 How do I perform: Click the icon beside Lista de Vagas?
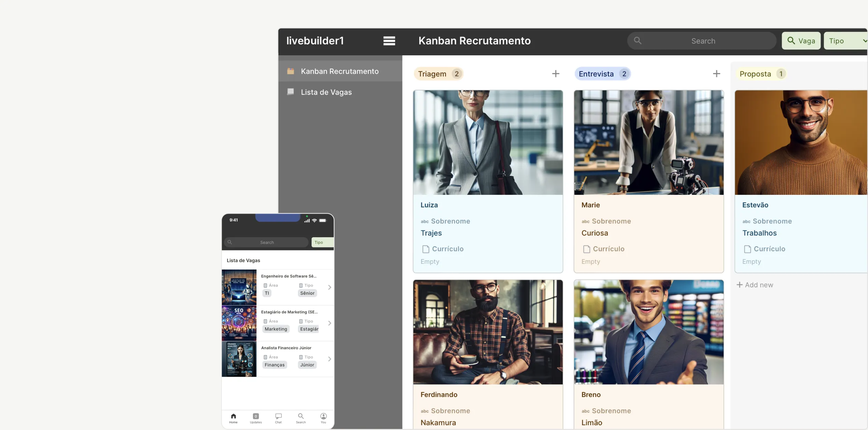pos(290,91)
